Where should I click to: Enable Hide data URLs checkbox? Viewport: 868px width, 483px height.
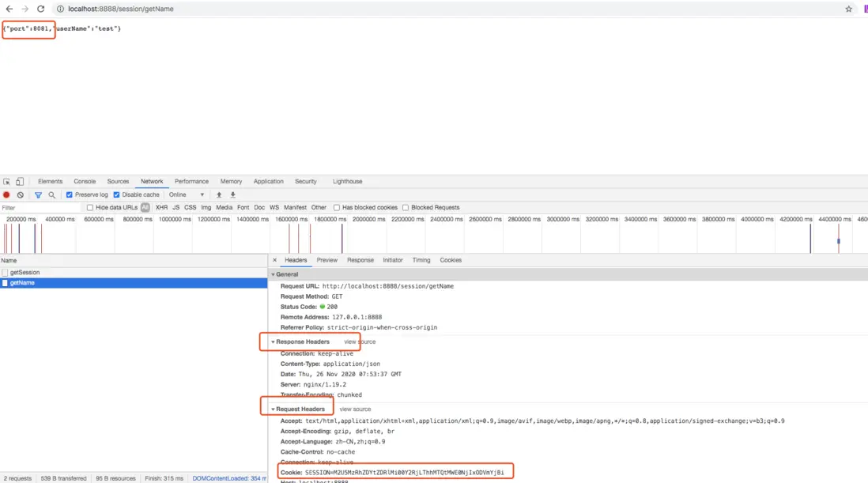click(x=89, y=207)
